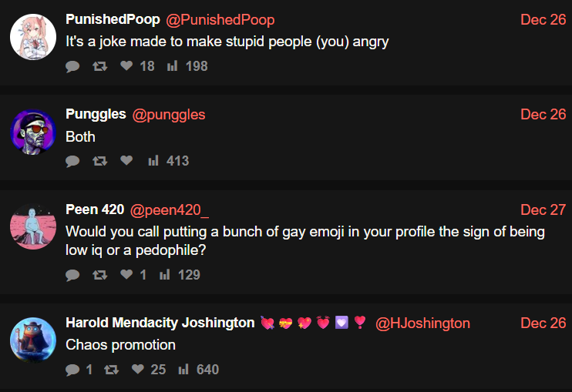Open the @punggles profile handle

(169, 115)
